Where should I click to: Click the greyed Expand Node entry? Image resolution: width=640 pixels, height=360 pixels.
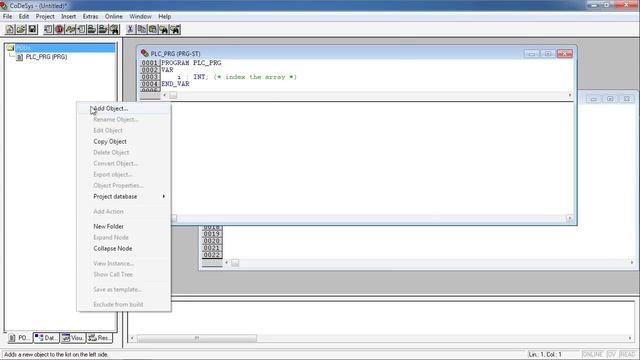(124, 238)
